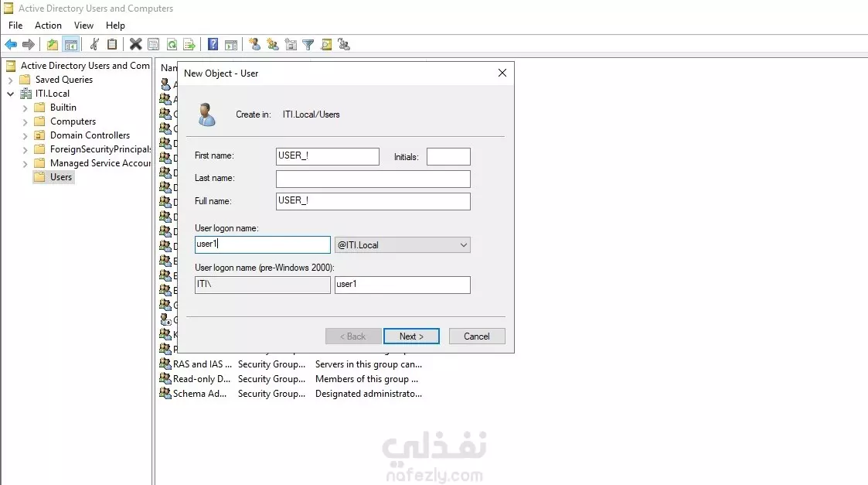Click the Full name input field
Viewport: 868px width, 485px height.
[373, 201]
